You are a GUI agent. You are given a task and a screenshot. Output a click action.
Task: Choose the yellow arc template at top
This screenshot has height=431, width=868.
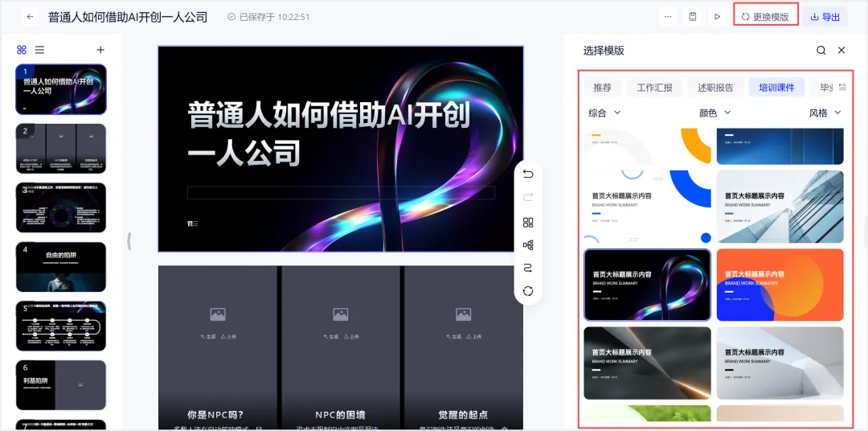point(648,146)
